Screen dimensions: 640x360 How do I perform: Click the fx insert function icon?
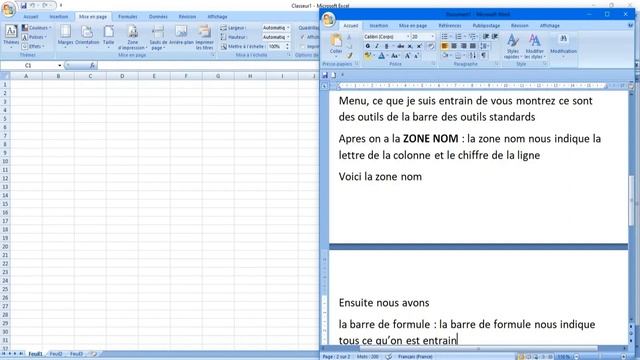tap(92, 65)
